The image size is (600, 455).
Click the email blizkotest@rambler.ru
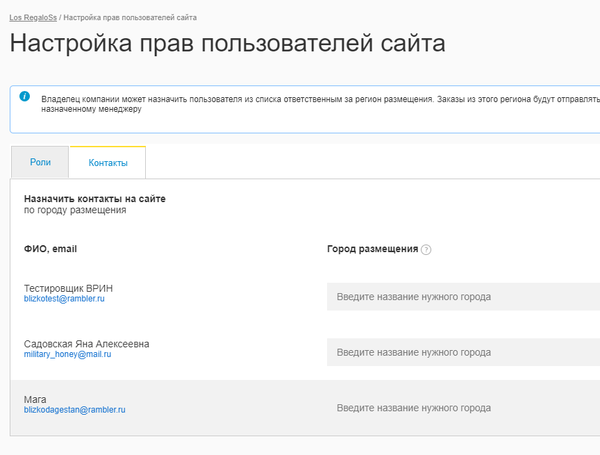[65, 299]
